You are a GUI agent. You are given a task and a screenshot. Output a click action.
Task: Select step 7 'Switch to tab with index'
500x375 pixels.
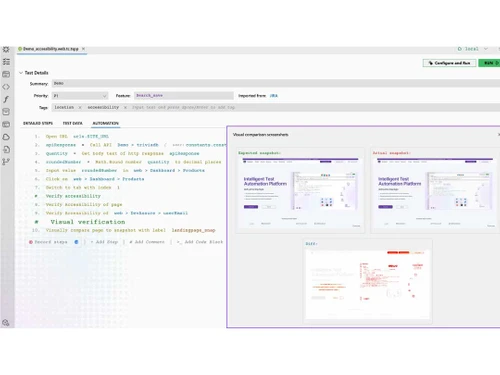coord(83,188)
